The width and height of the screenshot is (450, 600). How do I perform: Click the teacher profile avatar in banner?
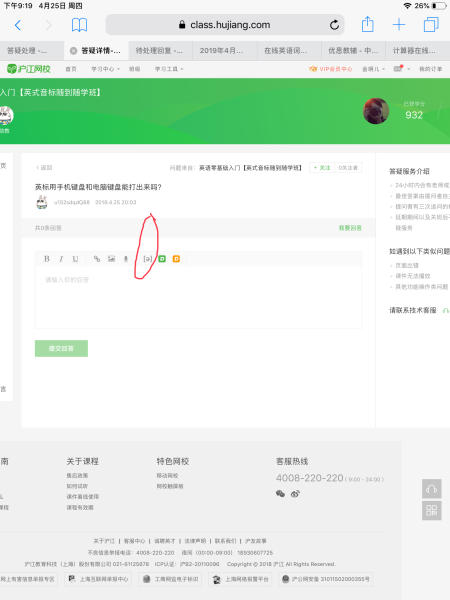pyautogui.click(x=376, y=111)
